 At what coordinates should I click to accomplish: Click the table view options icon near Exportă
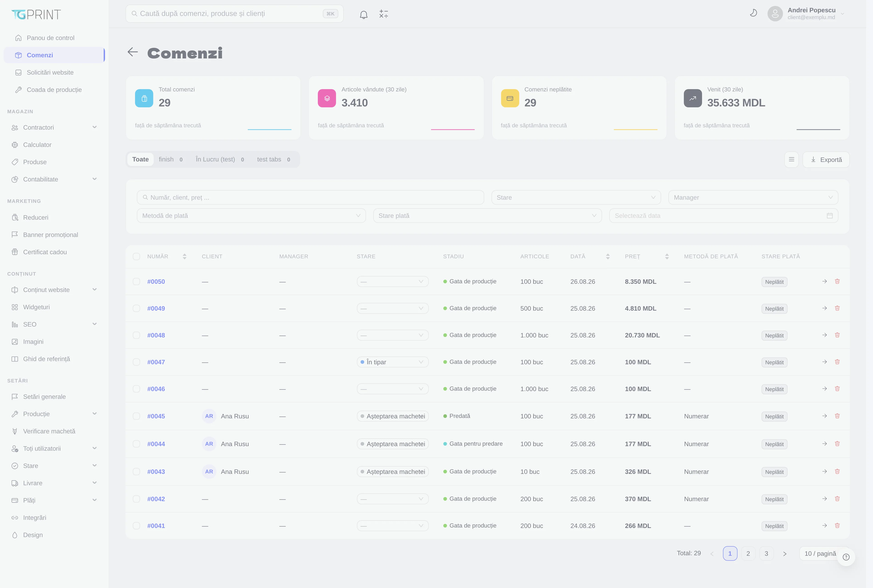791,159
